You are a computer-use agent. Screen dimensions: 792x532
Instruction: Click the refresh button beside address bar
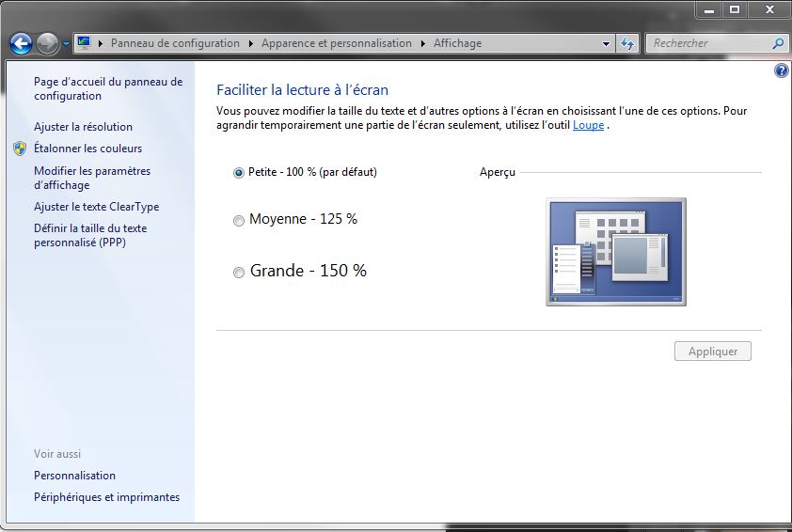pos(628,43)
